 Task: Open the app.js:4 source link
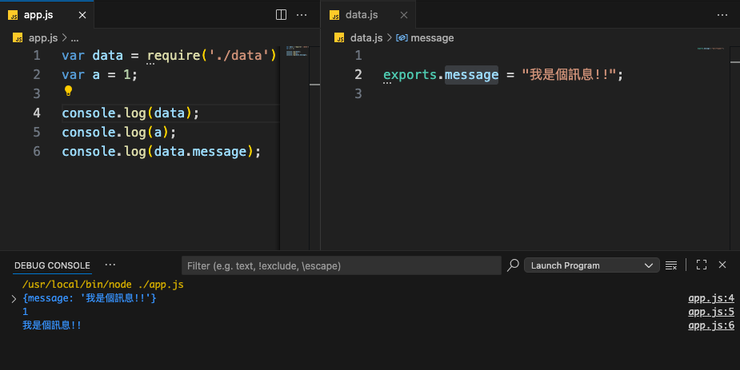click(711, 298)
